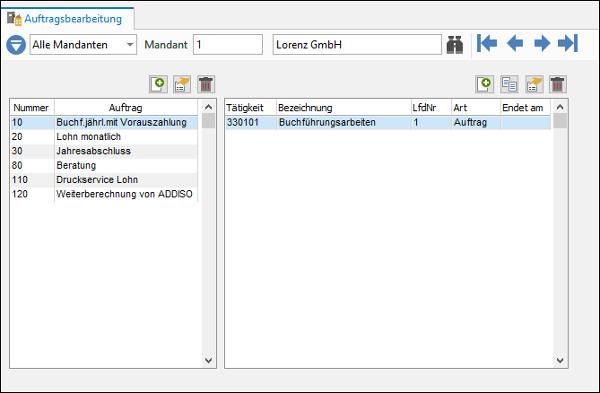Open the Alle Mandanten dropdown
600x393 pixels.
83,45
